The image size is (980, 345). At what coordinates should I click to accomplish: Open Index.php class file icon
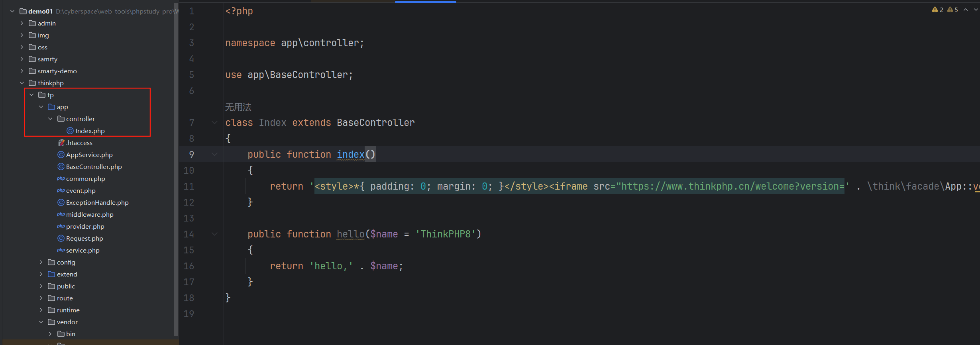pos(70,131)
